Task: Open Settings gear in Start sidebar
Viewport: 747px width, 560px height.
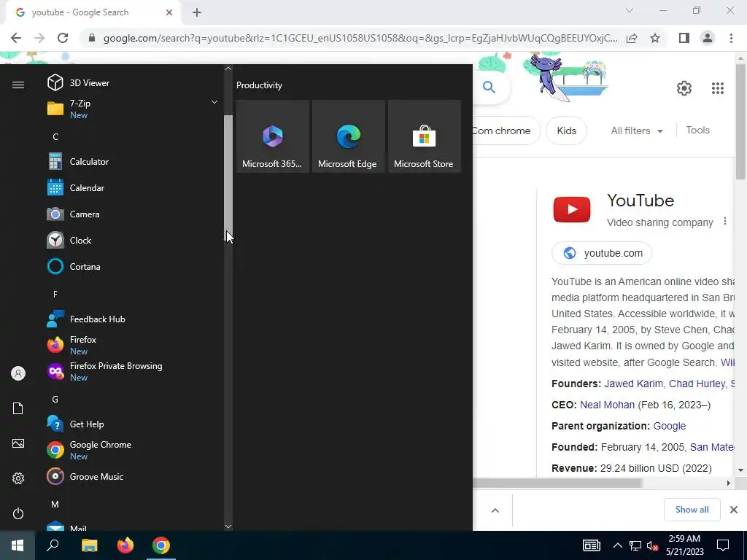Action: (18, 478)
